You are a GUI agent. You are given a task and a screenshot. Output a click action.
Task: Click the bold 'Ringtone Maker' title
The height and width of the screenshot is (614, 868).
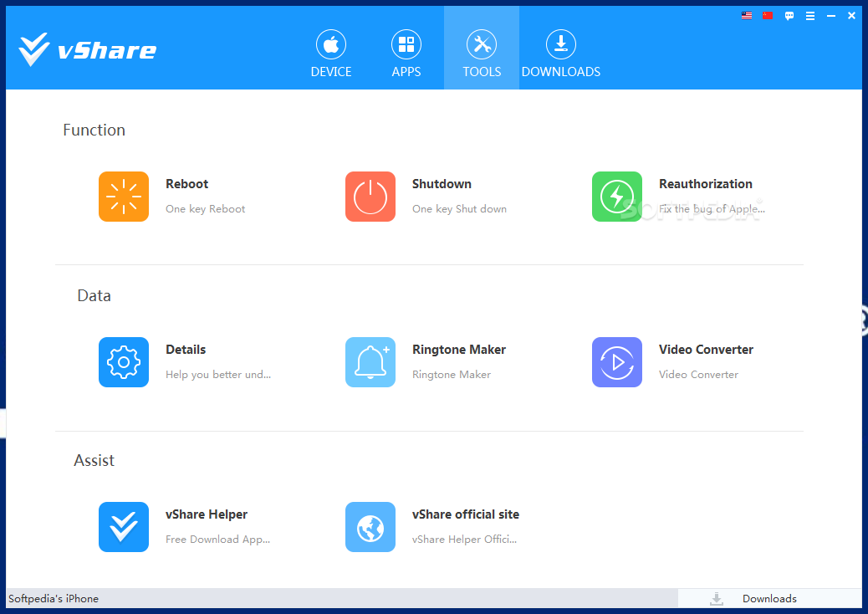pyautogui.click(x=459, y=350)
